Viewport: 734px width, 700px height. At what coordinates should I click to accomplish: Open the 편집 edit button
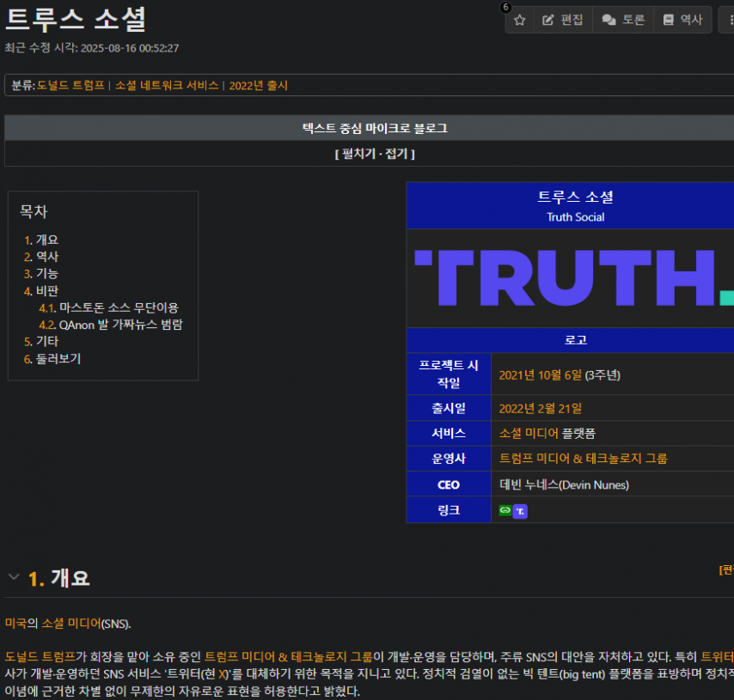point(563,20)
